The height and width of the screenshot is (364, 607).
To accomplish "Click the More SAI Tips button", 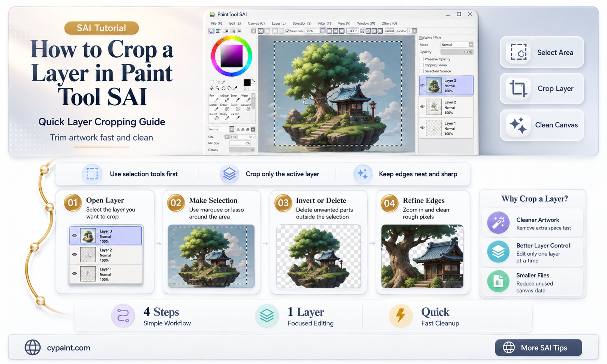I will [538, 348].
